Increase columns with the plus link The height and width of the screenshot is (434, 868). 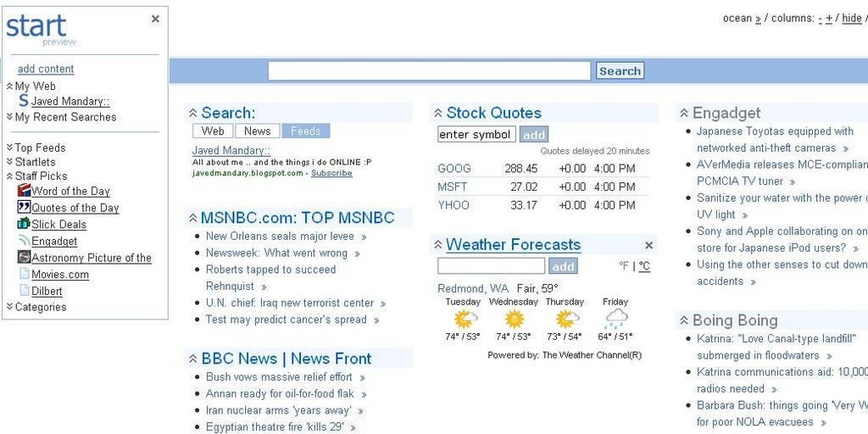point(829,19)
